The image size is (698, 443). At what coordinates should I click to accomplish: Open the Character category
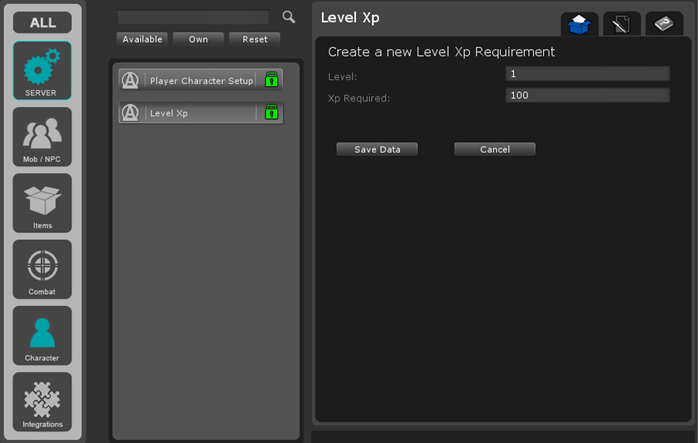42,336
